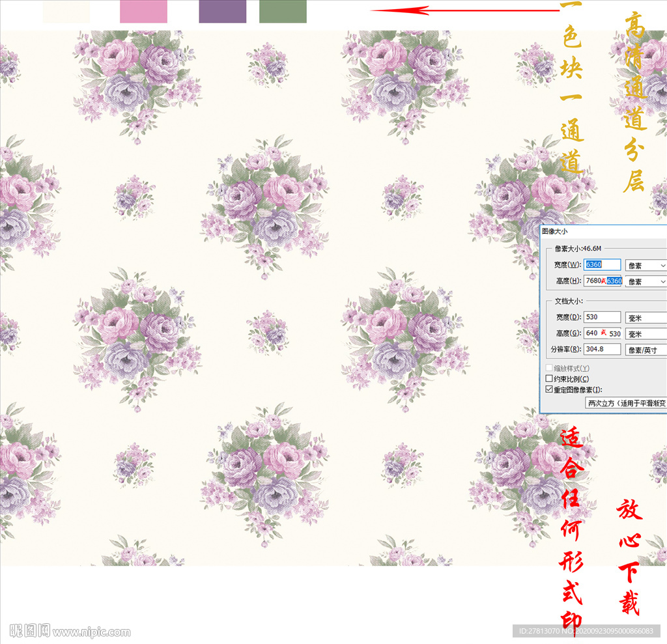Click the green color swatch at top
The image size is (667, 644).
pos(283,12)
